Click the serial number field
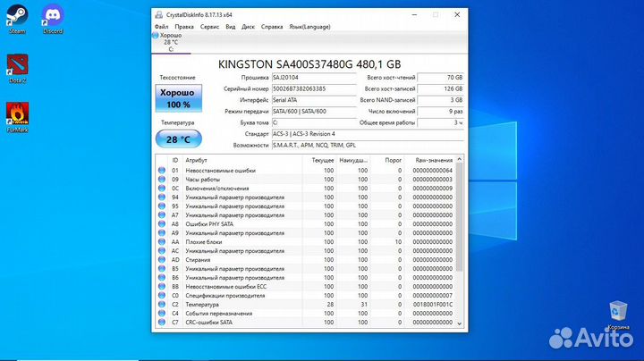The height and width of the screenshot is (361, 644). click(314, 88)
